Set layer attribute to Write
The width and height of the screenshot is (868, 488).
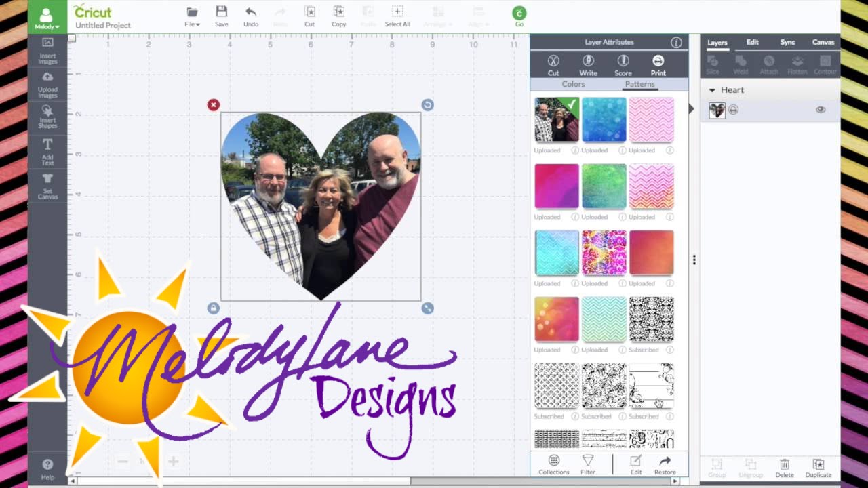pos(588,66)
